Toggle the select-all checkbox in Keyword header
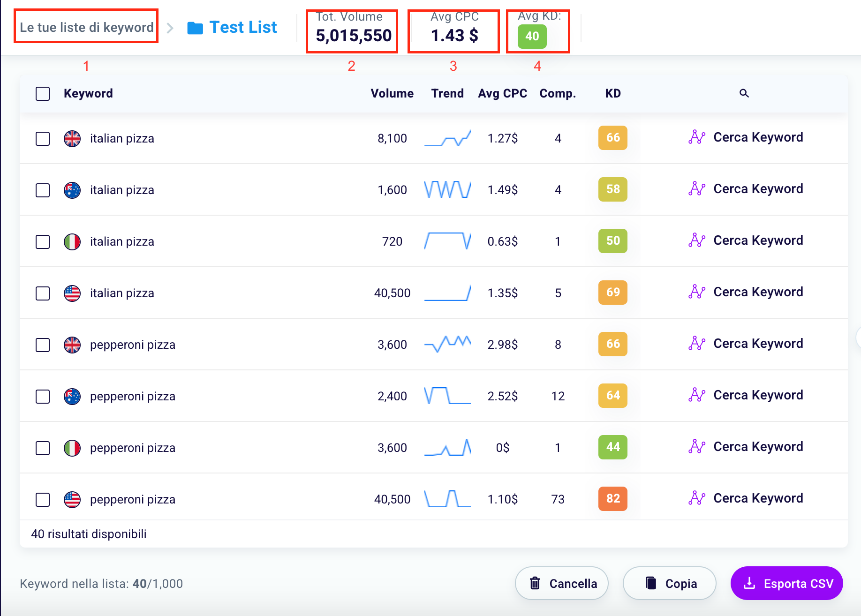The image size is (861, 616). pyautogui.click(x=43, y=94)
